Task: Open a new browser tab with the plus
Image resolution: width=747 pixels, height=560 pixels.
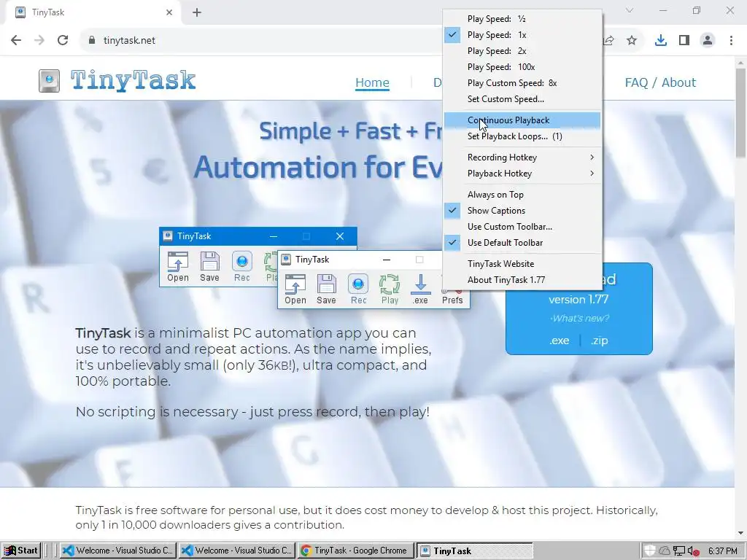Action: tap(197, 12)
